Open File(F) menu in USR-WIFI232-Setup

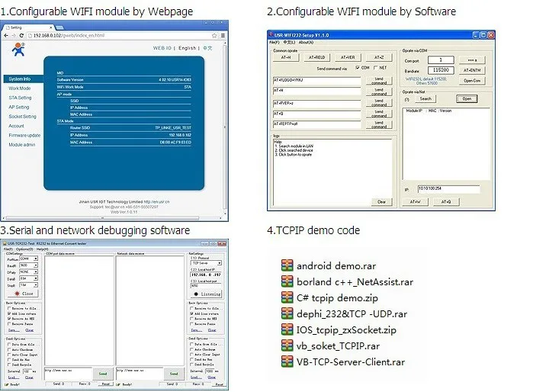click(x=275, y=43)
